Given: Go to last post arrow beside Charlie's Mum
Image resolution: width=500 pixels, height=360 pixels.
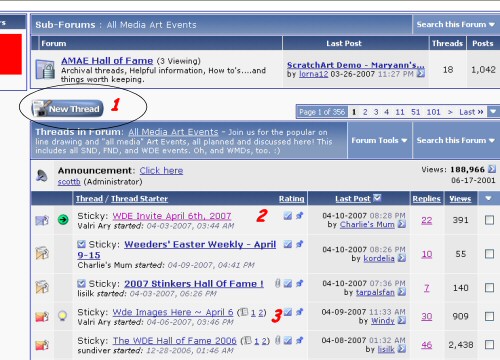Looking at the screenshot, I should (402, 224).
